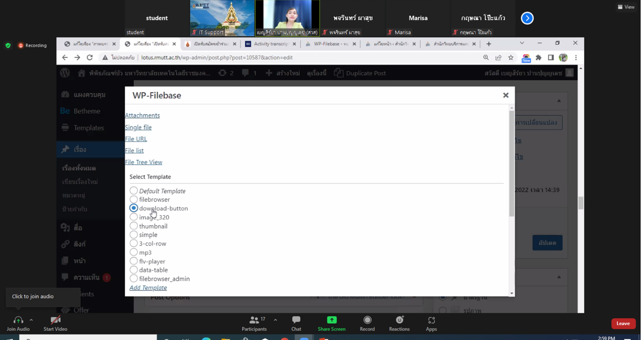Reload the page in Chrome
The height and width of the screenshot is (340, 644).
click(90, 57)
